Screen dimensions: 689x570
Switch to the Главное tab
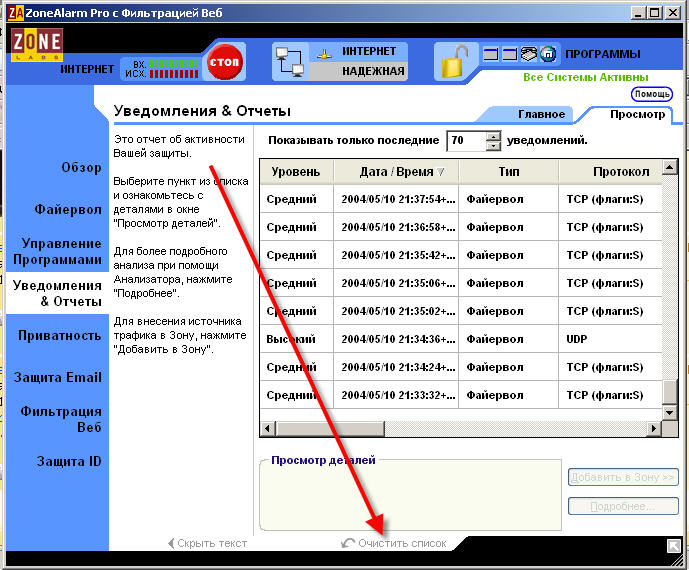pos(541,114)
